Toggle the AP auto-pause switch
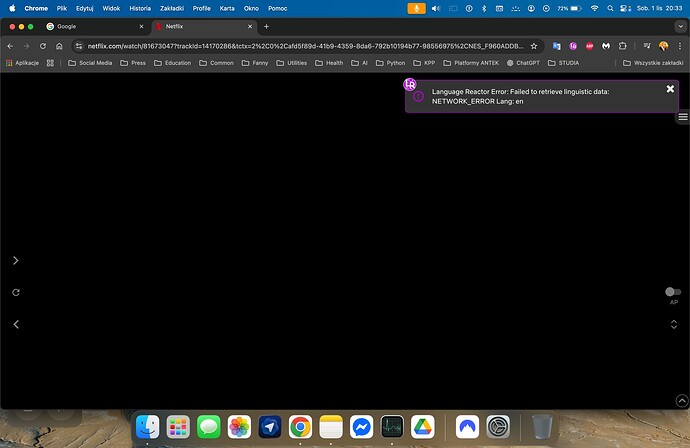 [673, 291]
